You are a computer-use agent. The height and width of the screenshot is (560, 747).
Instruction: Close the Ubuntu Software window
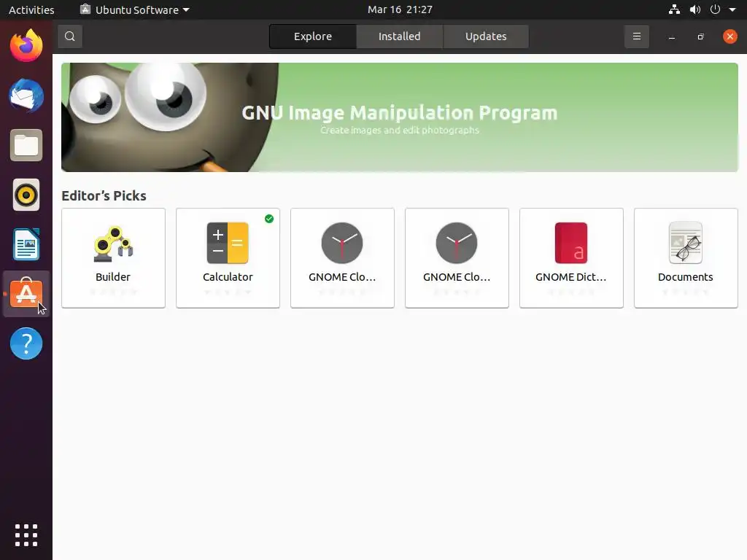tap(729, 36)
